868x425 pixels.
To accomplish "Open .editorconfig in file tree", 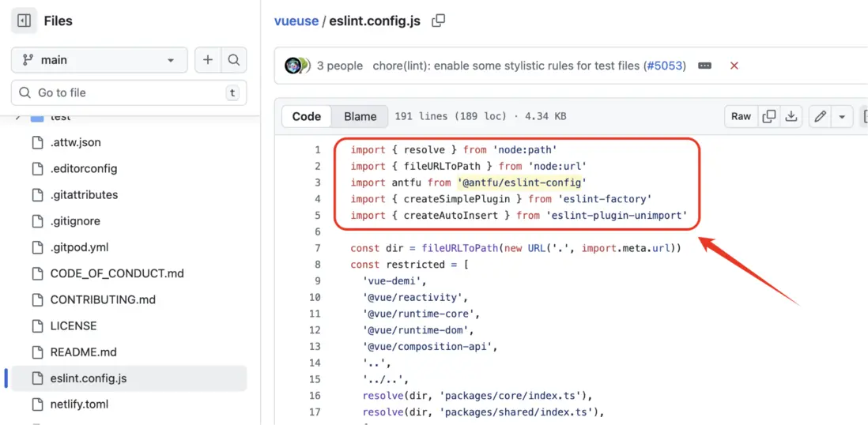I will pyautogui.click(x=84, y=169).
